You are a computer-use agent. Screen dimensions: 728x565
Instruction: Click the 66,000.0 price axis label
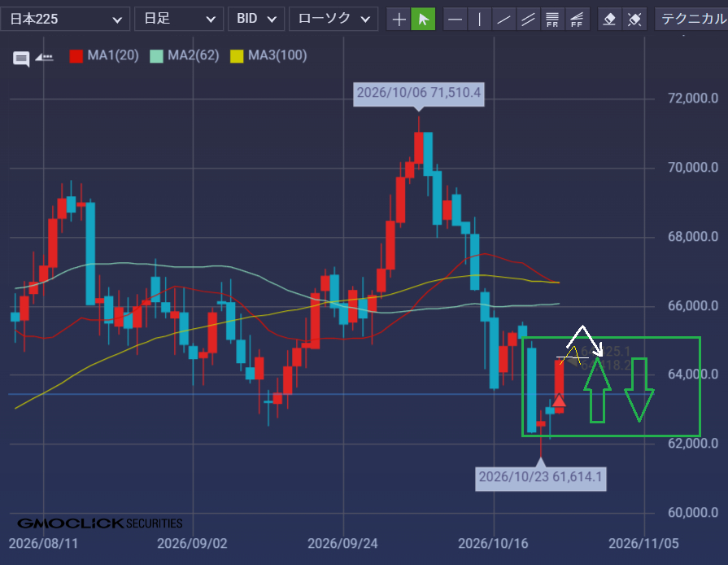pyautogui.click(x=693, y=306)
